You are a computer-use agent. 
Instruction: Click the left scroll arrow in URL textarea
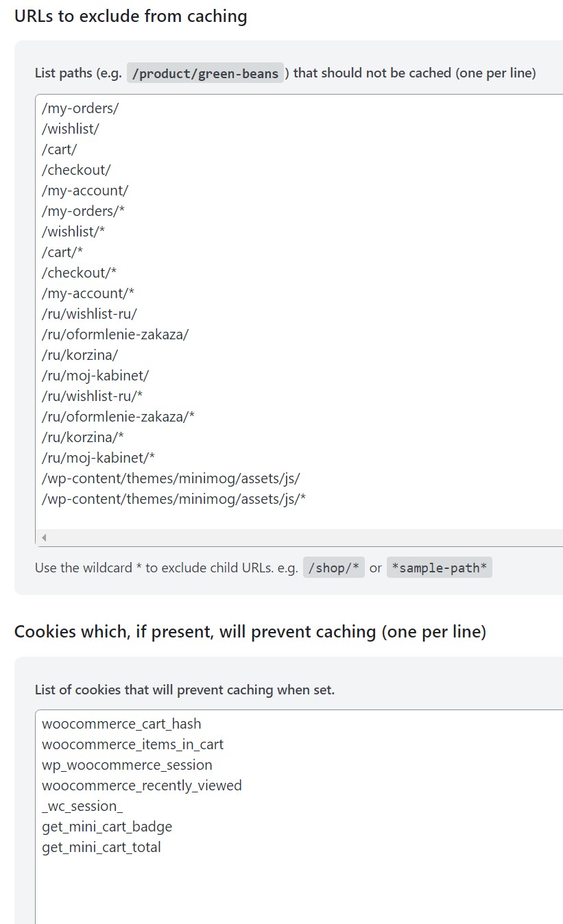44,538
